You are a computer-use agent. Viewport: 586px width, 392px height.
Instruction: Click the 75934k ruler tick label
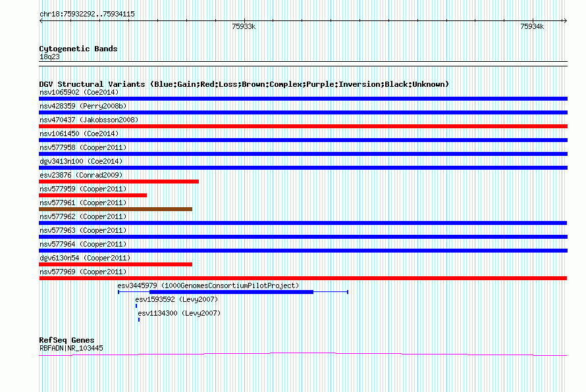pyautogui.click(x=532, y=26)
